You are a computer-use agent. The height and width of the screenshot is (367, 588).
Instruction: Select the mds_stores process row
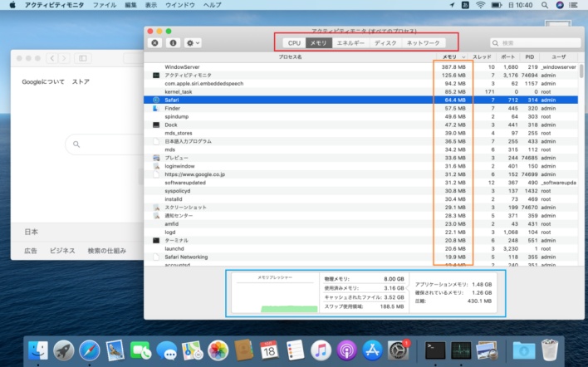pyautogui.click(x=360, y=133)
